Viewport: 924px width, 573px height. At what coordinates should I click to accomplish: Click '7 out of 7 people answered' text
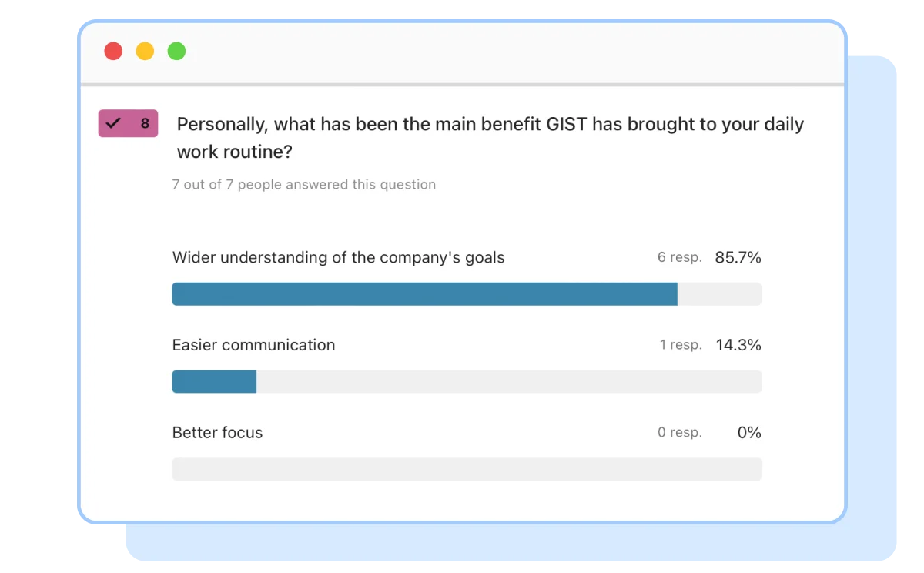click(x=304, y=185)
